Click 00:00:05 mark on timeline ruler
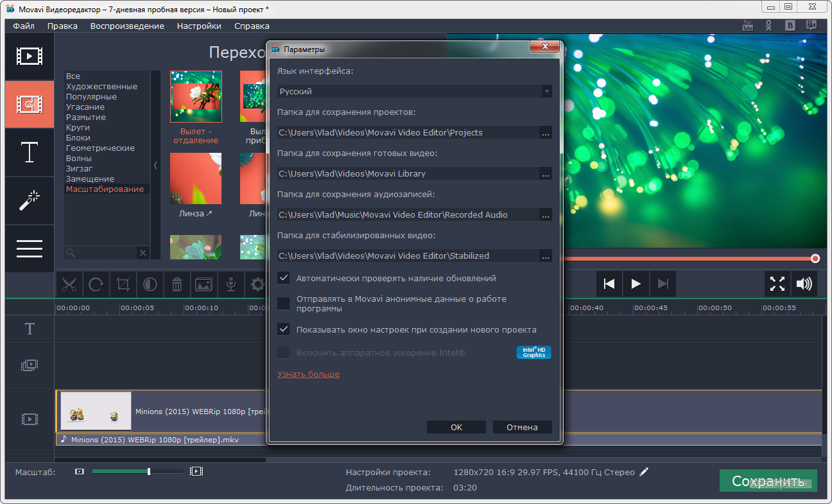832x504 pixels. pyautogui.click(x=137, y=308)
